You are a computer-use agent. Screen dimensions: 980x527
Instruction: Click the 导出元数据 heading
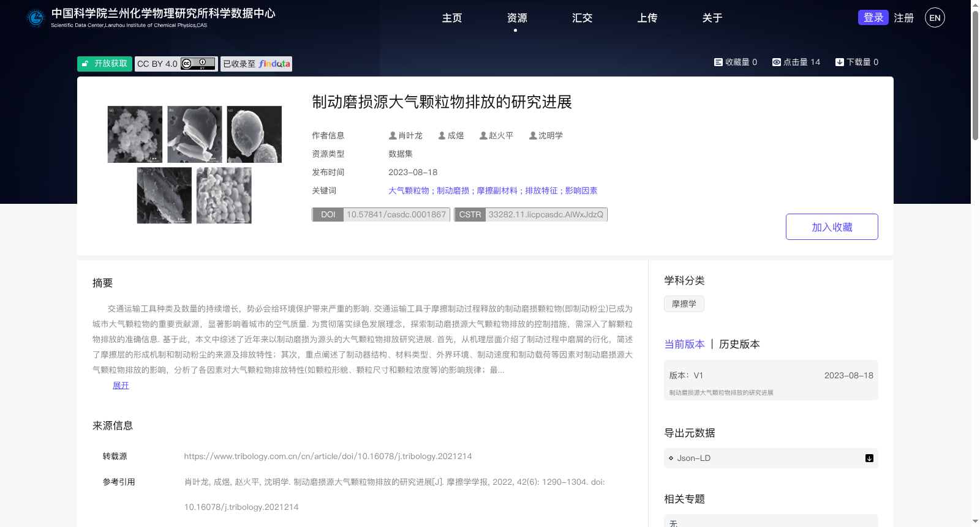[690, 433]
